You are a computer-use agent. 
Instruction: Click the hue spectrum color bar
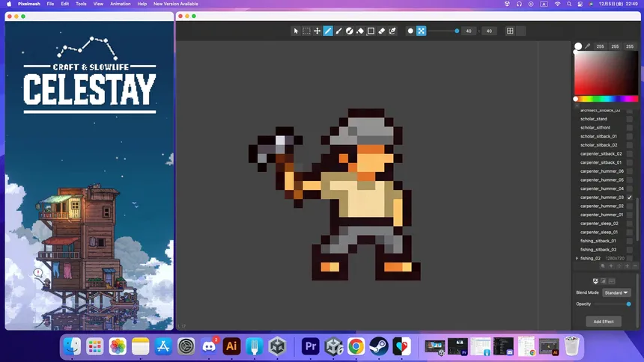(606, 99)
